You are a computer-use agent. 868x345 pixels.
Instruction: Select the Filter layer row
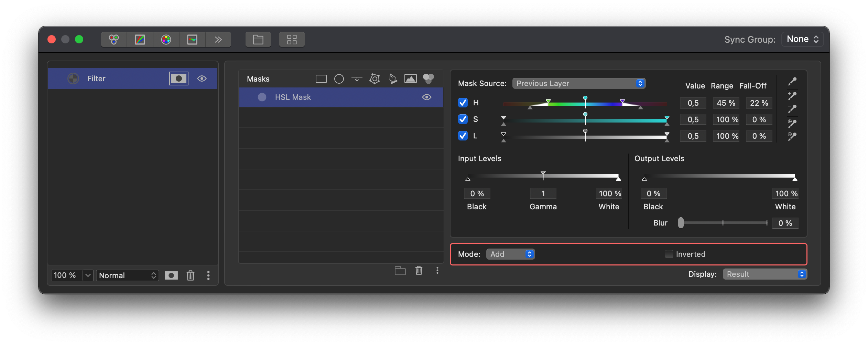coord(133,79)
